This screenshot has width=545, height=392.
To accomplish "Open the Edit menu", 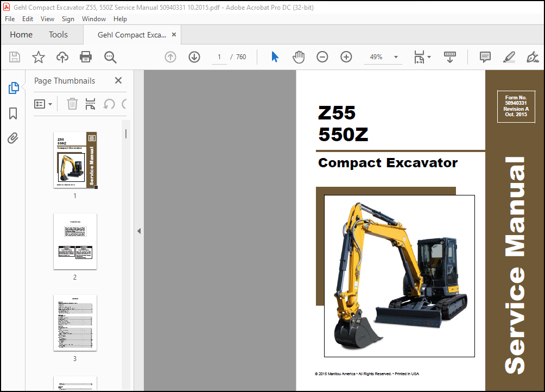I will tap(28, 19).
